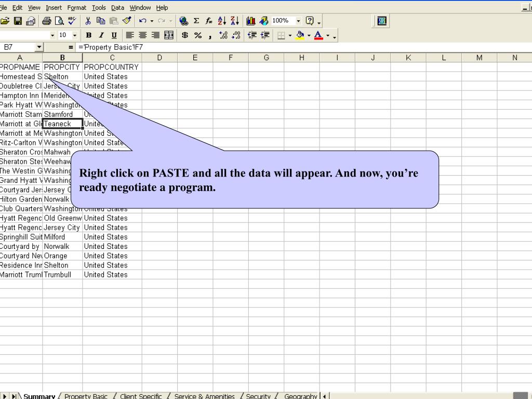Cut selection with the scissors icon

[88, 21]
